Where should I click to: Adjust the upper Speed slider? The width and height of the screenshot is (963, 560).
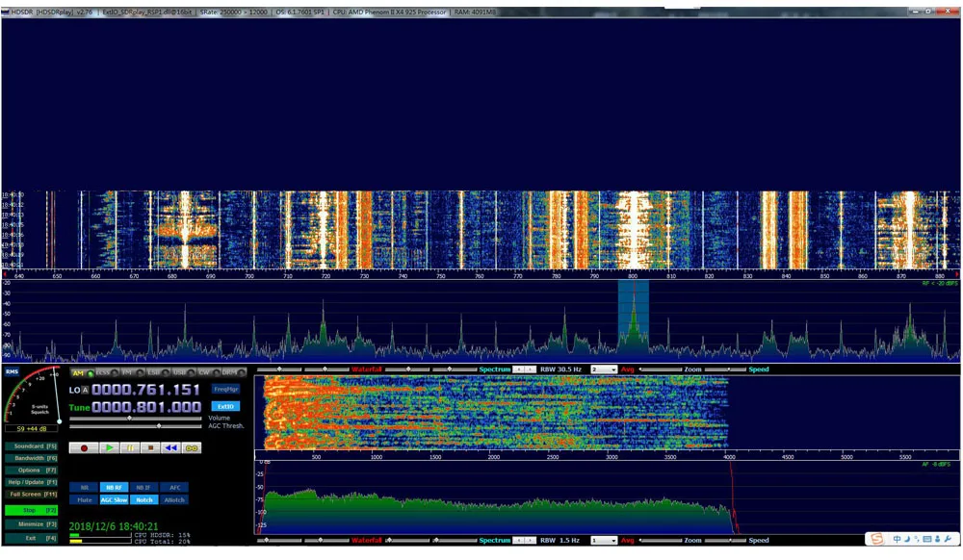(725, 369)
